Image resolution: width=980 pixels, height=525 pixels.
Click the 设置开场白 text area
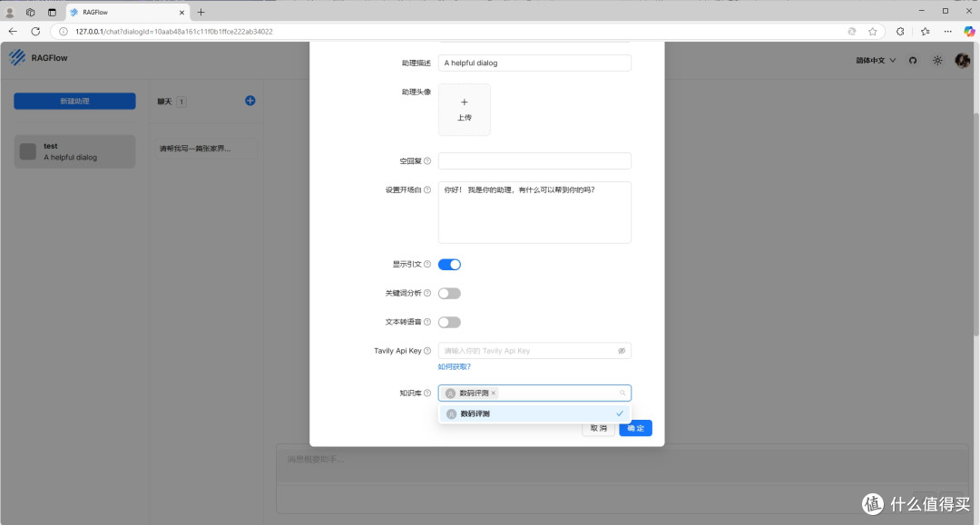[x=534, y=212]
